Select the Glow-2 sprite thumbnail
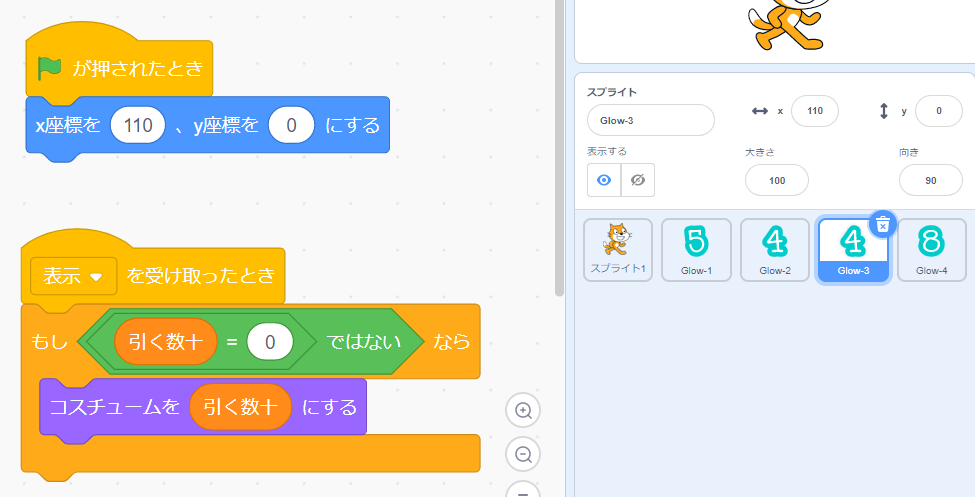The width and height of the screenshot is (975, 497). 775,250
